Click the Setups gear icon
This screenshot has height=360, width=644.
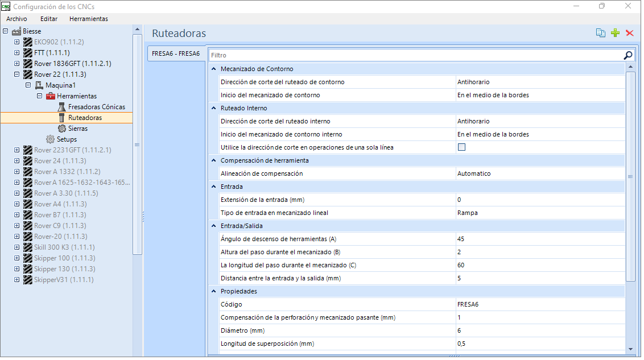point(50,139)
